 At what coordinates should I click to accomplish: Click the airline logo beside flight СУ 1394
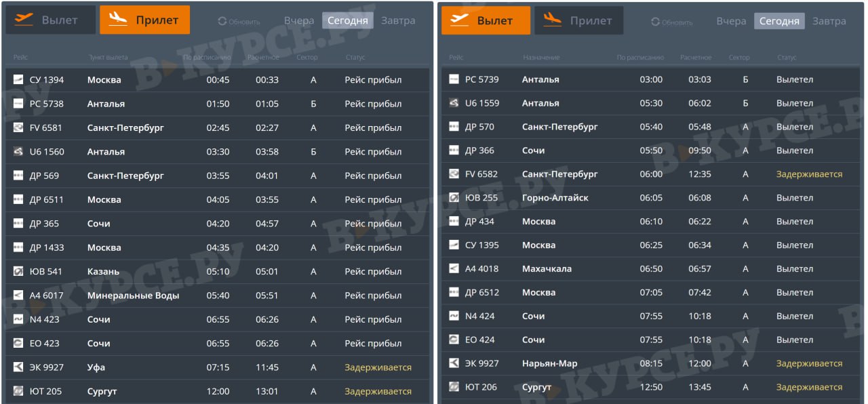click(18, 80)
